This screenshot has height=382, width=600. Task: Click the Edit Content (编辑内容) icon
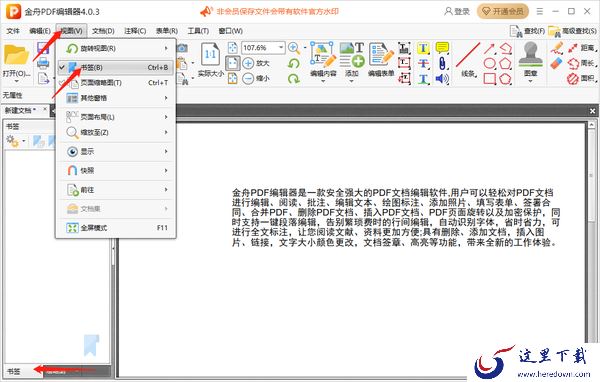323,55
